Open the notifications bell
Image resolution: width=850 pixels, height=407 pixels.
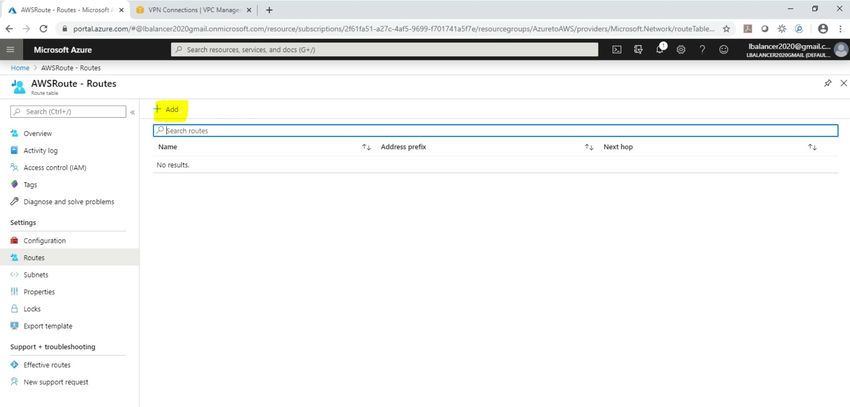pos(660,49)
